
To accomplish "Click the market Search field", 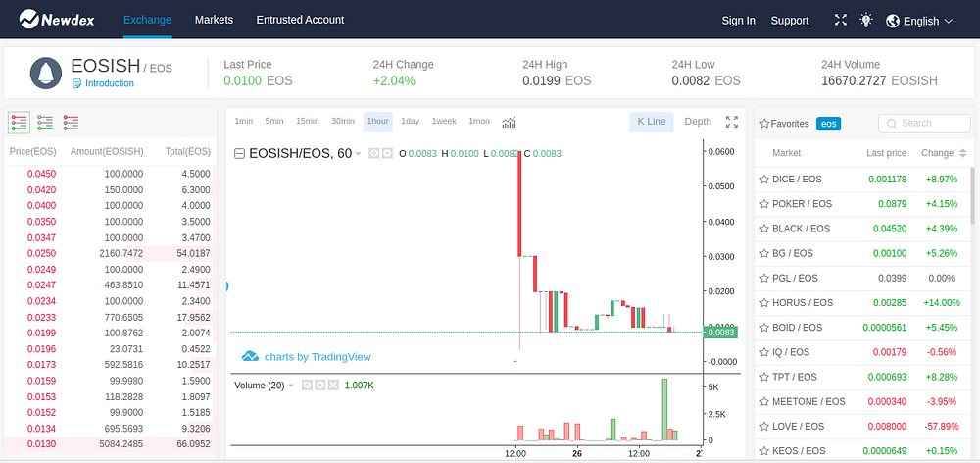I will [924, 124].
